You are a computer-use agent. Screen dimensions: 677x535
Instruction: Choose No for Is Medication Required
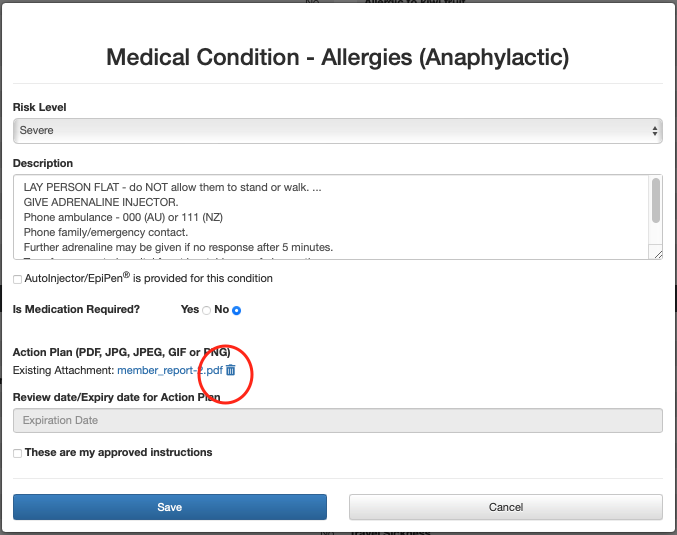click(237, 311)
